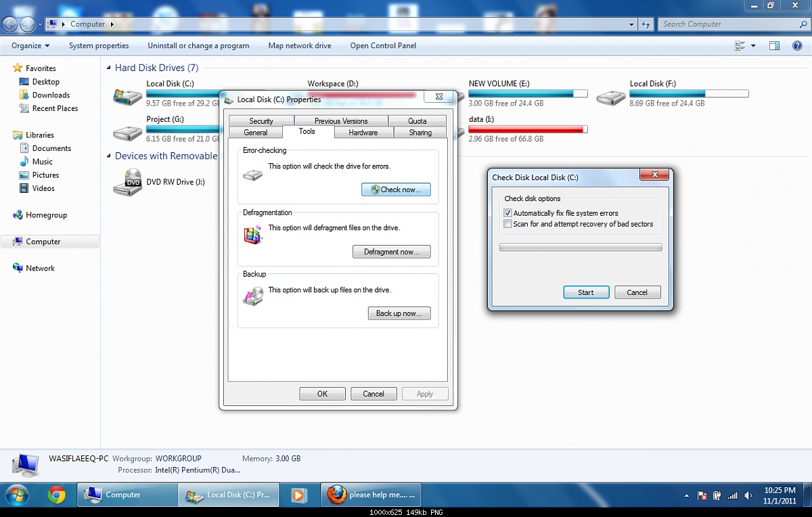Click the Back up now button
This screenshot has width=812, height=517.
399,313
